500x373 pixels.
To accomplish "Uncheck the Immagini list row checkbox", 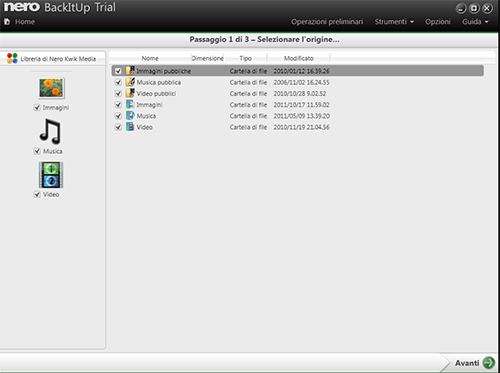I will tap(118, 105).
